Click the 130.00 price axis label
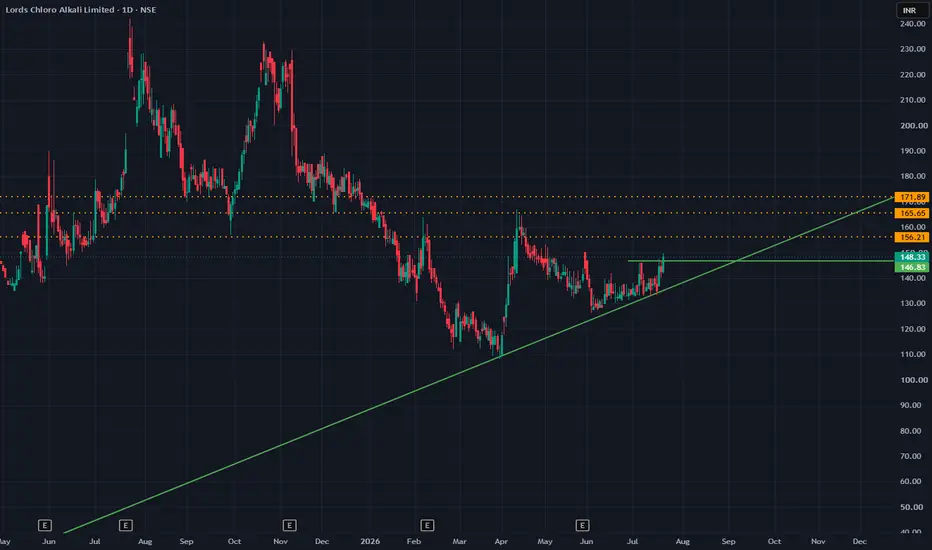This screenshot has width=932, height=550. pyautogui.click(x=913, y=303)
